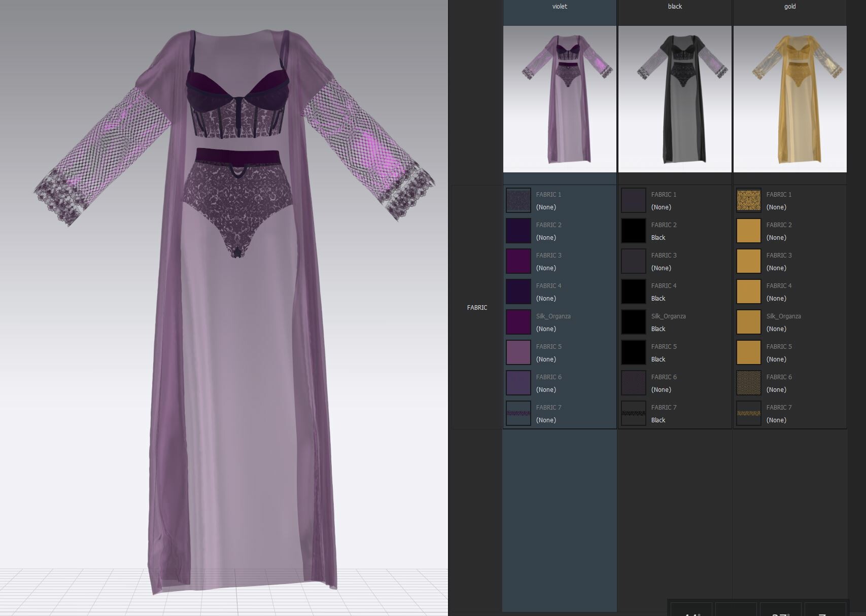
Task: Click the FABRIC 2 swatch in black column
Action: [x=634, y=231]
